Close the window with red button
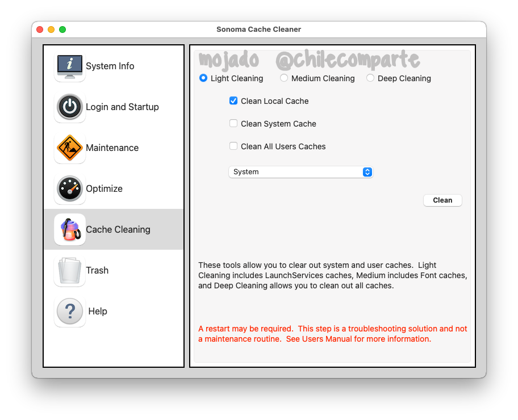This screenshot has width=518, height=420. [40, 30]
